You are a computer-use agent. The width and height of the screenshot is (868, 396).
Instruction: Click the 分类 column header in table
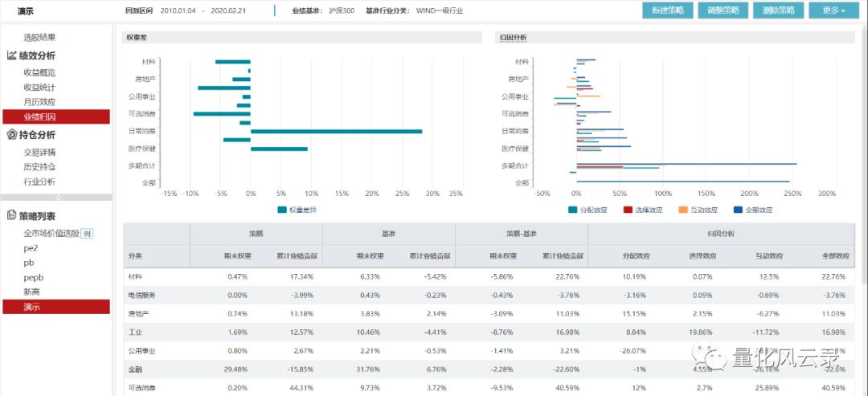(135, 255)
